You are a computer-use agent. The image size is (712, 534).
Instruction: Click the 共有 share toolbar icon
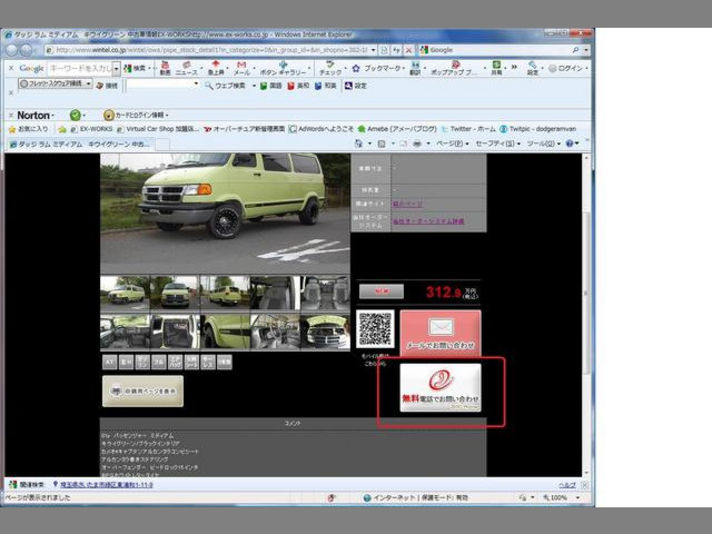pos(496,68)
